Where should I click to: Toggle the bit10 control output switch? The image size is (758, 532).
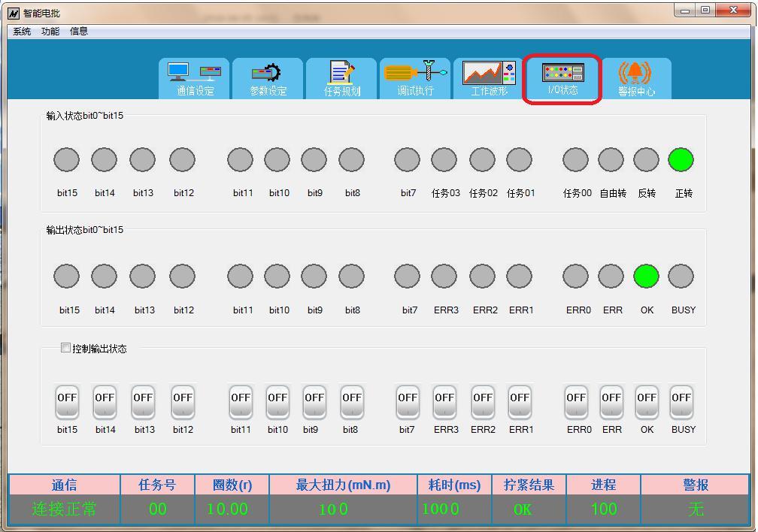tap(277, 402)
